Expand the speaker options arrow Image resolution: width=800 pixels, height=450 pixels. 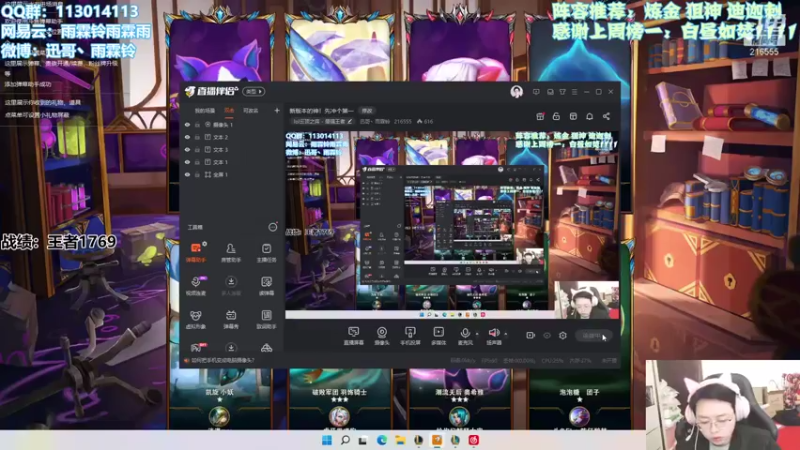click(x=505, y=334)
